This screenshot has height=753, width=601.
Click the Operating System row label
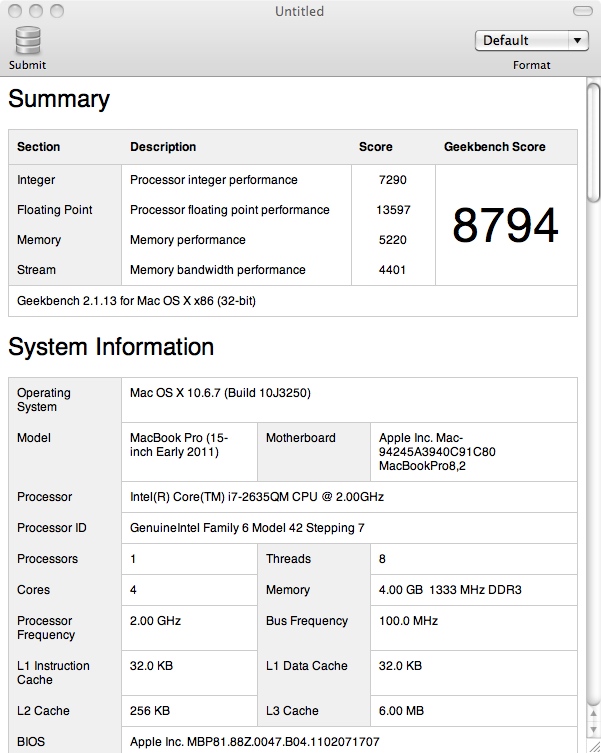point(44,400)
